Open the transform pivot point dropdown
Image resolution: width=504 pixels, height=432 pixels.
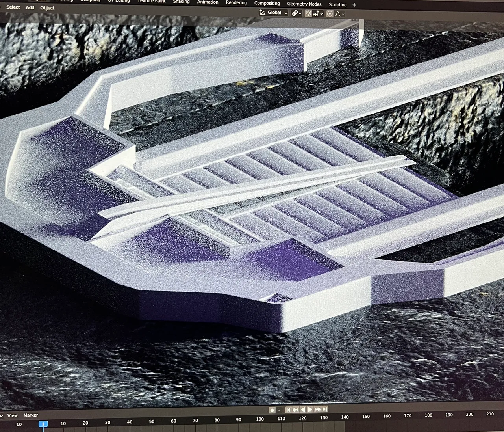pos(296,13)
